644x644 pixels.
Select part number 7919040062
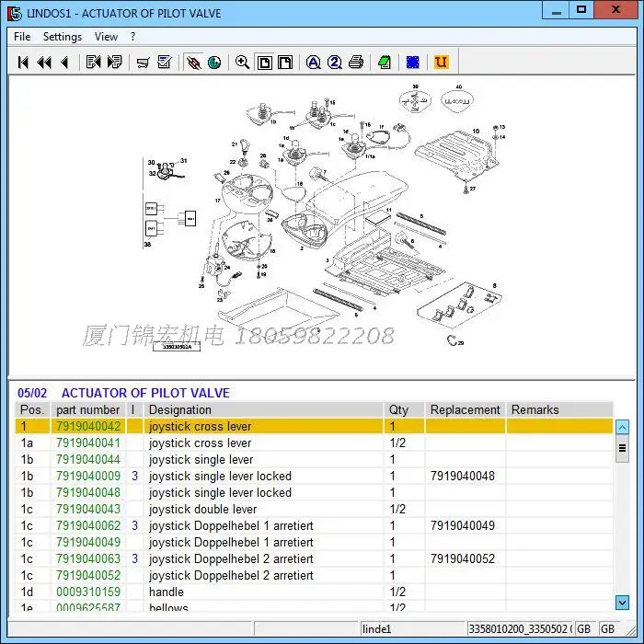tap(88, 525)
